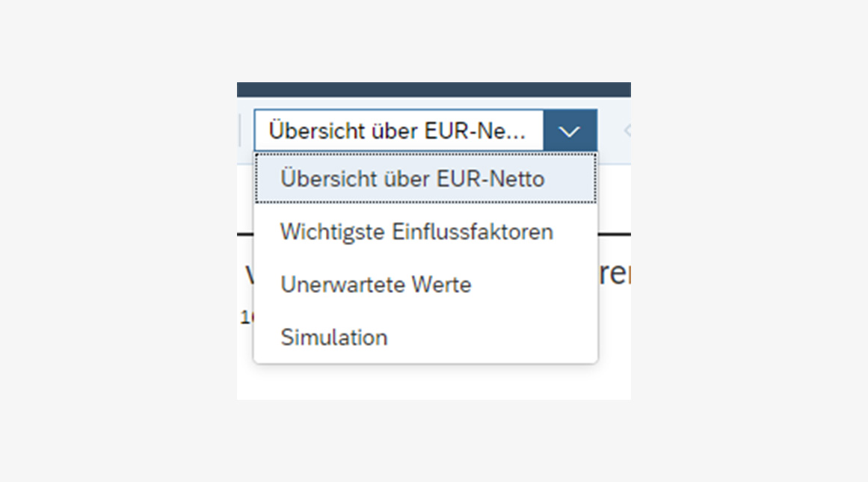This screenshot has height=482, width=868.
Task: Click the empty white area below the dropdown list
Action: (x=434, y=382)
